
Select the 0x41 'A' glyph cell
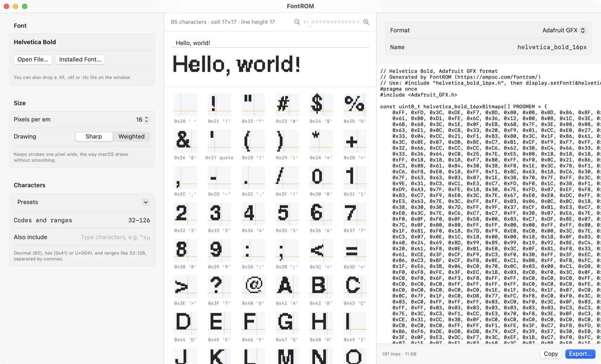pyautogui.click(x=287, y=291)
